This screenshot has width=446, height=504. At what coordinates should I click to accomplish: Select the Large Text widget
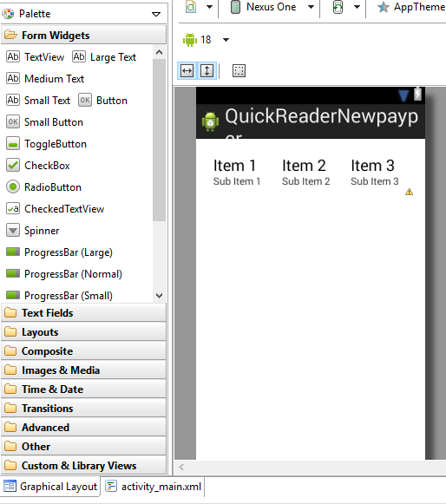coord(104,57)
